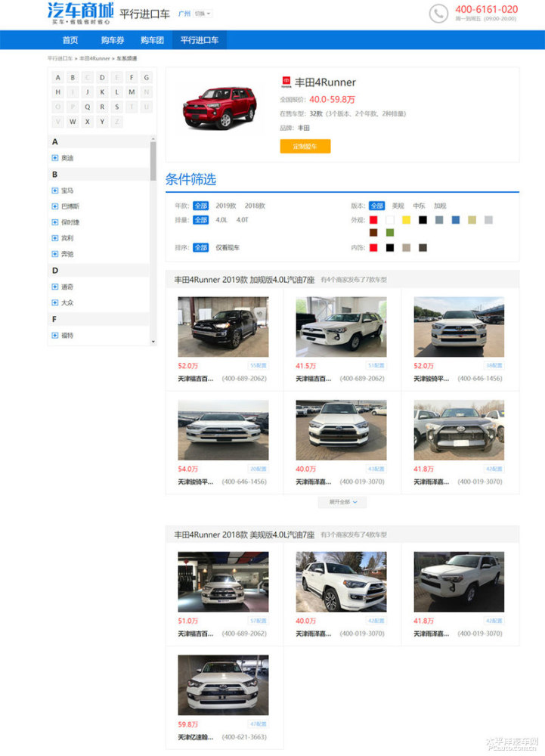Expand the 奔驰 brand tree node
Screen dimensions: 545x756
click(x=55, y=254)
